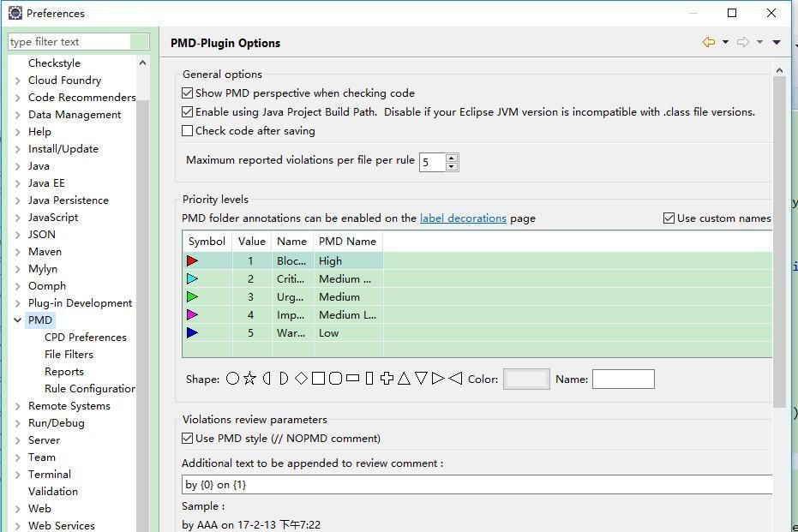Pick the left half-circle shape

(x=267, y=379)
